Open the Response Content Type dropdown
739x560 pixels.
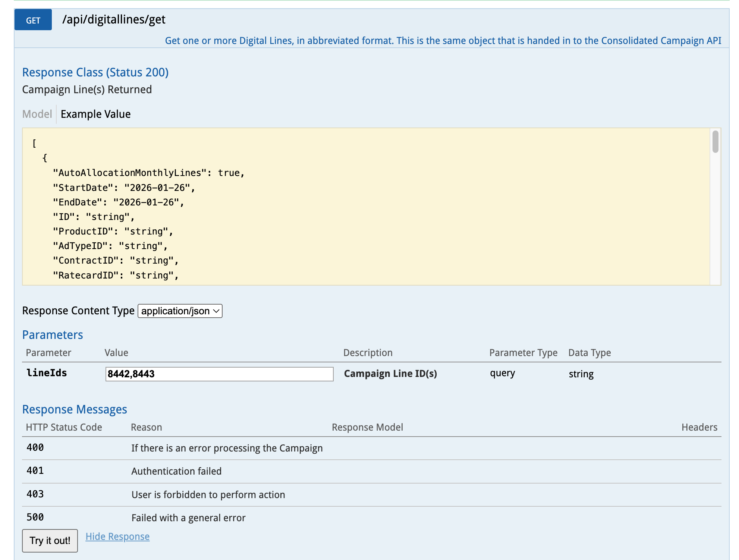click(180, 311)
